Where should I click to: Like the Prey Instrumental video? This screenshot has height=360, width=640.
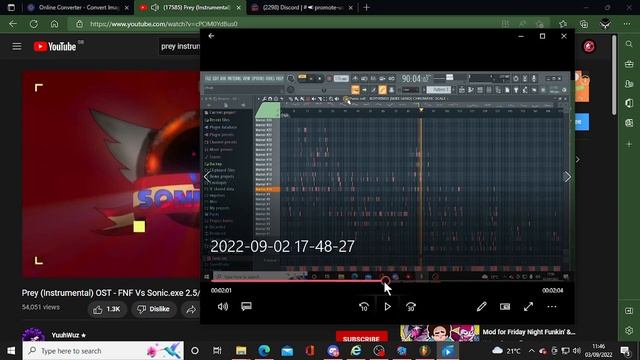pyautogui.click(x=107, y=309)
